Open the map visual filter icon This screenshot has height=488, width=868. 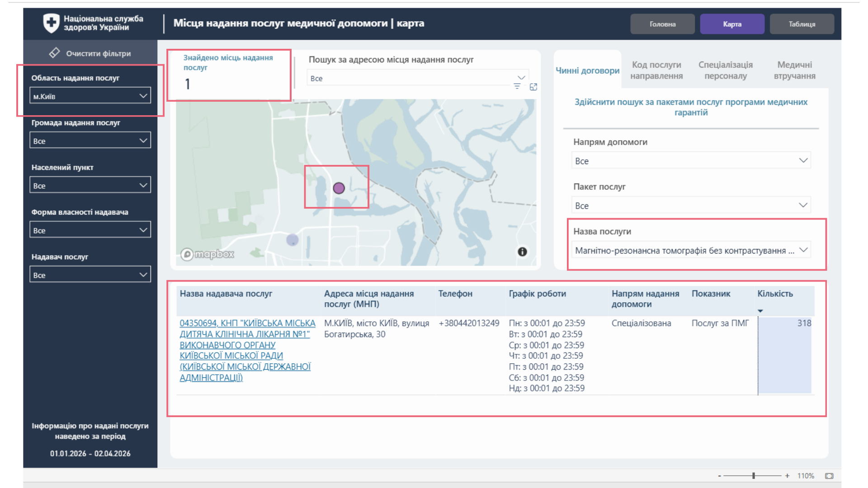(517, 86)
